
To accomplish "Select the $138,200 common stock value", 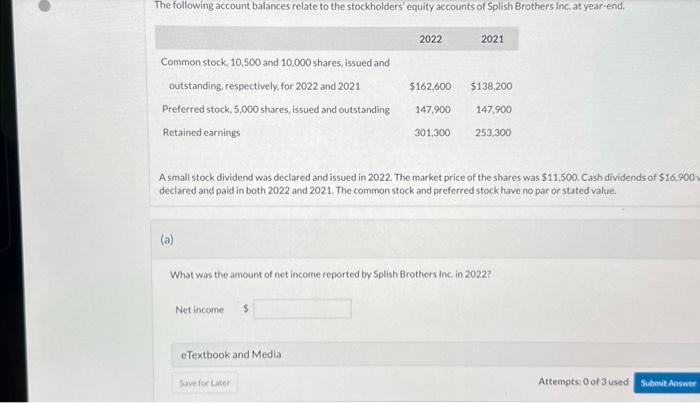I will [x=491, y=86].
